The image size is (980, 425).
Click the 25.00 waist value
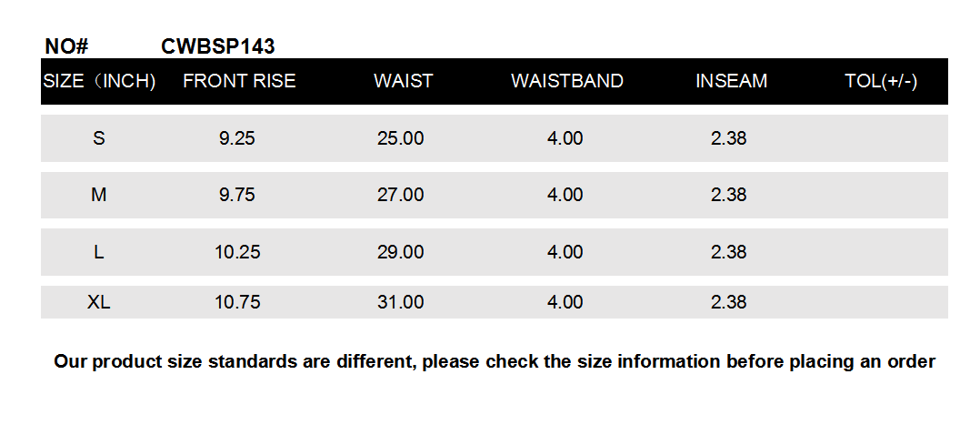[401, 138]
